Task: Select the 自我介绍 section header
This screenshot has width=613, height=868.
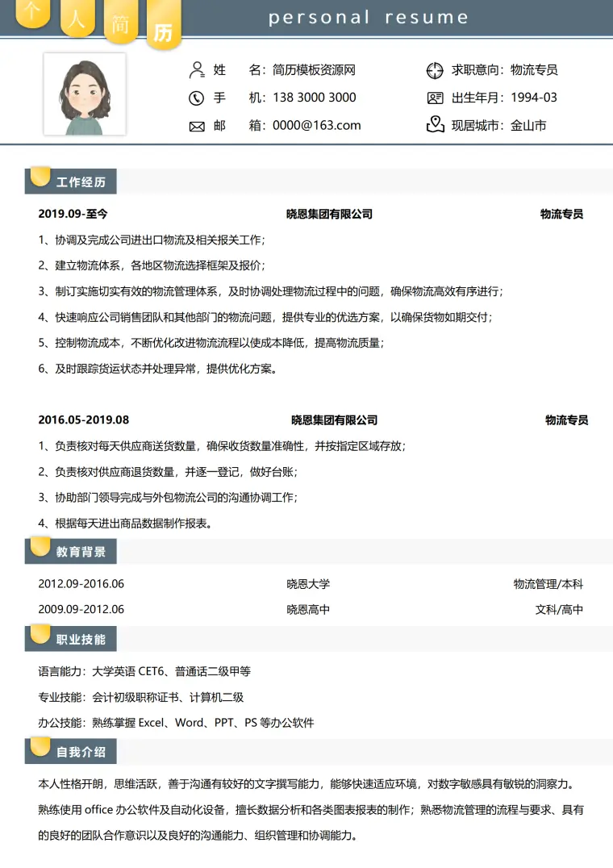Action: pyautogui.click(x=71, y=751)
